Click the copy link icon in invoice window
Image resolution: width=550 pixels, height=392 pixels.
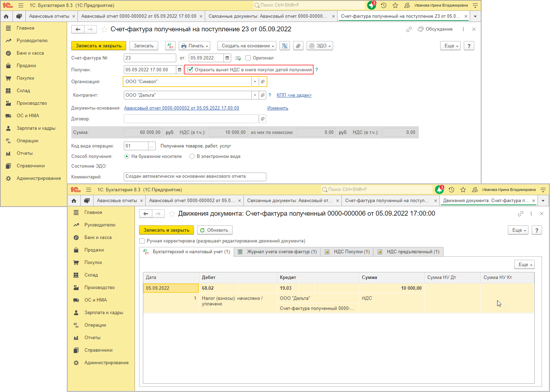click(x=409, y=30)
